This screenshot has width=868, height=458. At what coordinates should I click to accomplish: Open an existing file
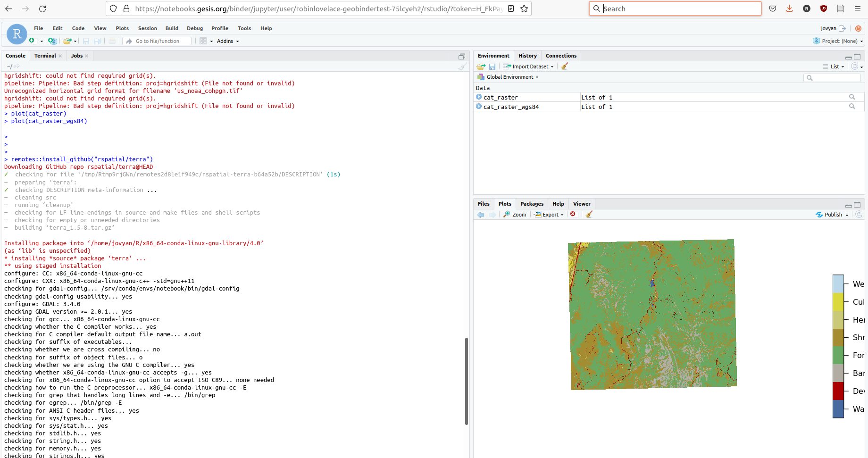(x=66, y=41)
